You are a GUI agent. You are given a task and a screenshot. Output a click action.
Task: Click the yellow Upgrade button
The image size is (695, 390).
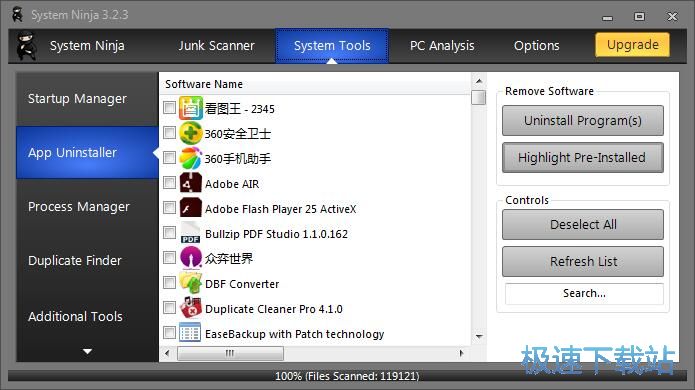(633, 45)
